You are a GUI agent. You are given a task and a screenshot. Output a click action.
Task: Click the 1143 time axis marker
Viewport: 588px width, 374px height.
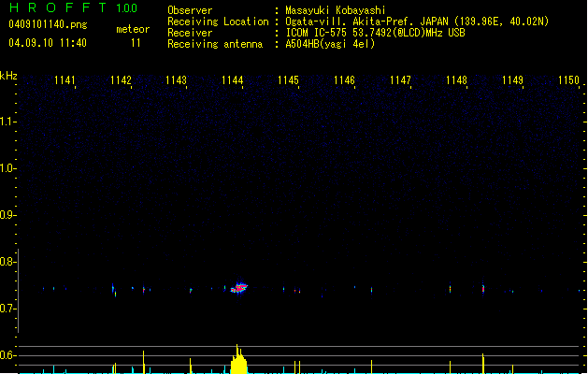click(177, 80)
